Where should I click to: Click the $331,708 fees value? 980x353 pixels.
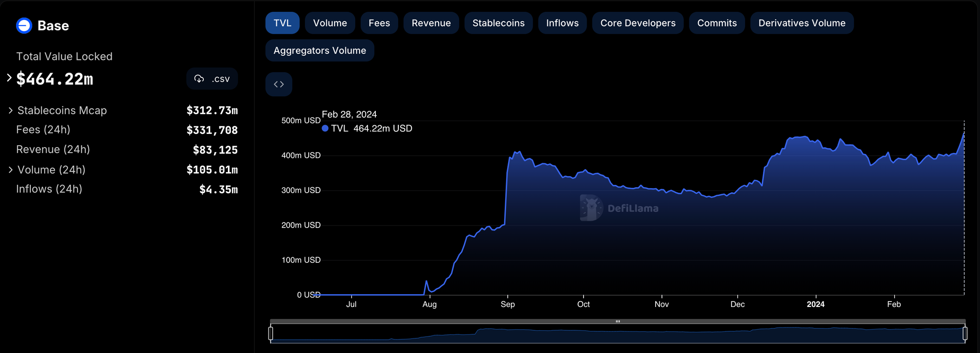point(212,130)
